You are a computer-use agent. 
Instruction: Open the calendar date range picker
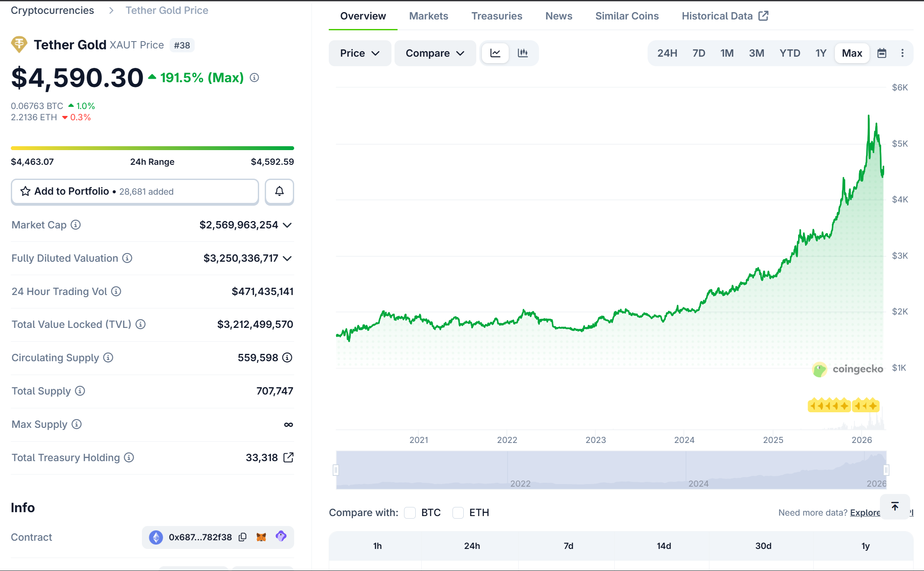click(882, 53)
